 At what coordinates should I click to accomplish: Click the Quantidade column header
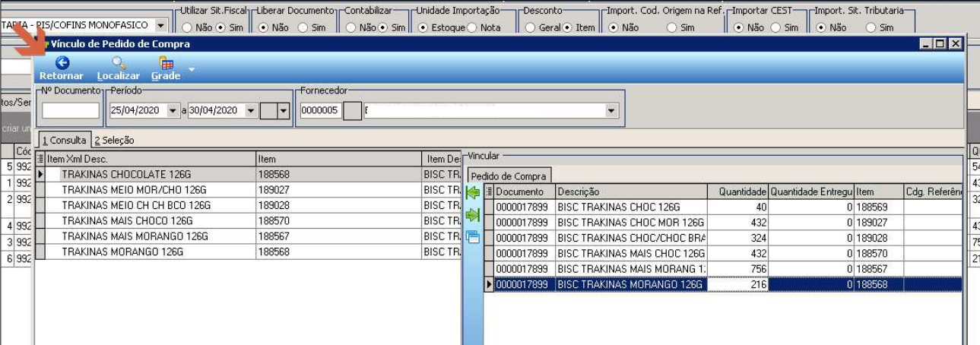coord(737,192)
